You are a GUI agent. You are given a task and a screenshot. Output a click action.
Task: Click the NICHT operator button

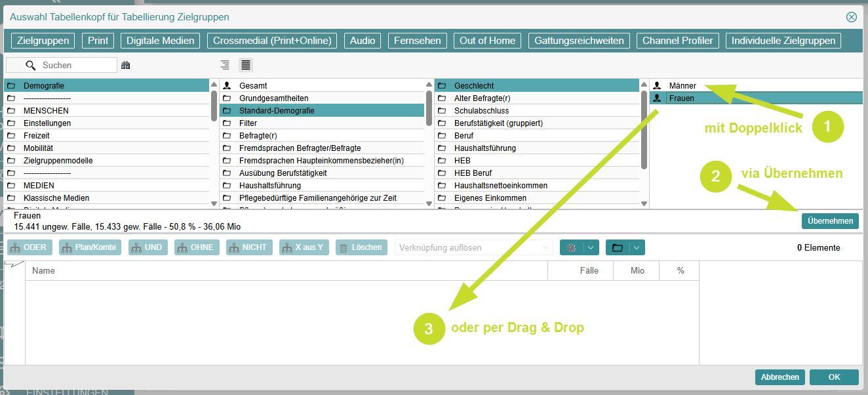click(x=248, y=247)
